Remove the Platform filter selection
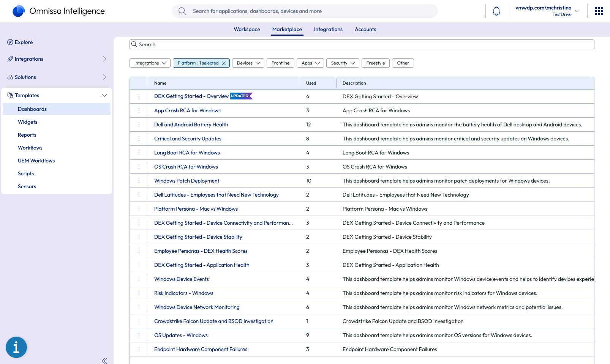This screenshot has width=610, height=364. pos(224,63)
